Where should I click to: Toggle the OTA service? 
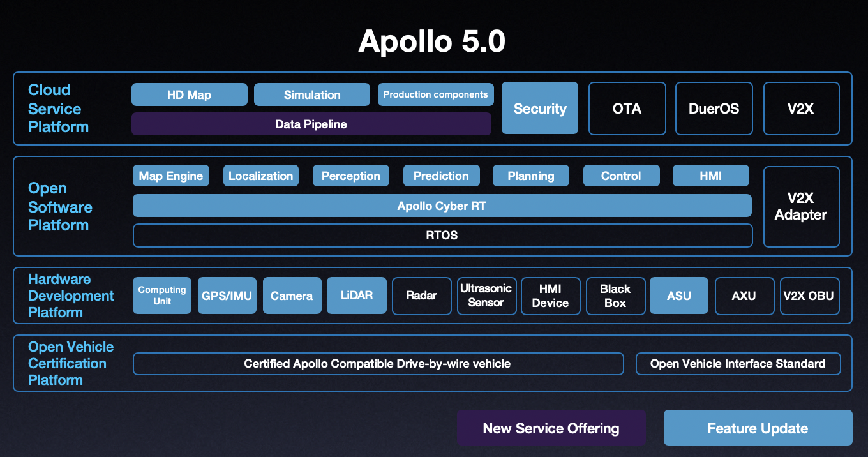click(627, 108)
